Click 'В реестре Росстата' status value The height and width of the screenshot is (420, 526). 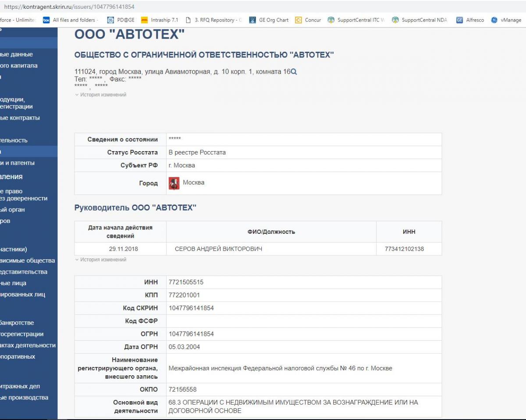click(x=197, y=152)
